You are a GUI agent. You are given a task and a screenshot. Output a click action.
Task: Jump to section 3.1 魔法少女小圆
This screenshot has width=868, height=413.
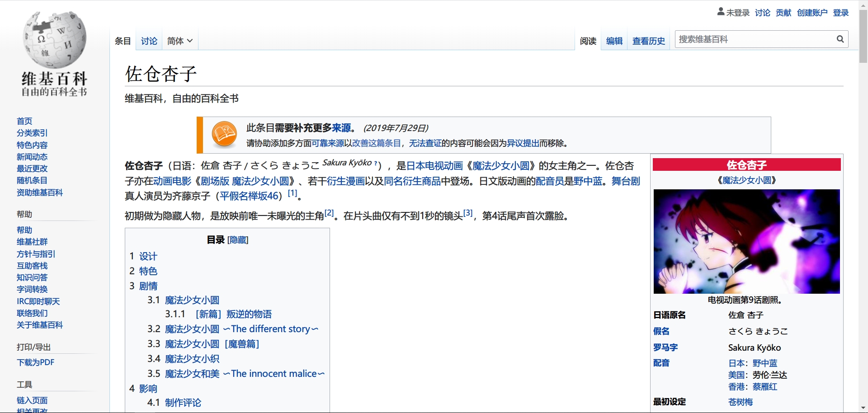click(192, 300)
